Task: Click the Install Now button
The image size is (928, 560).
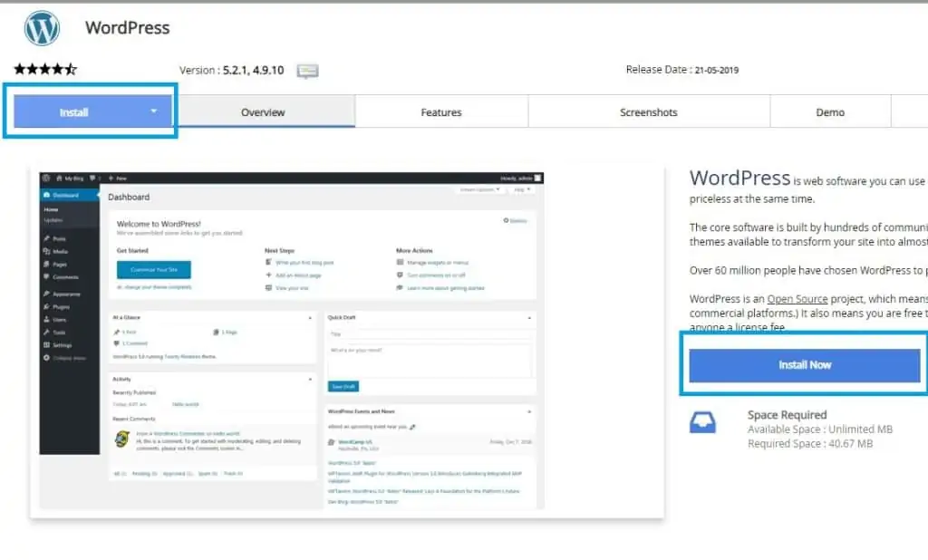Action: [x=805, y=364]
